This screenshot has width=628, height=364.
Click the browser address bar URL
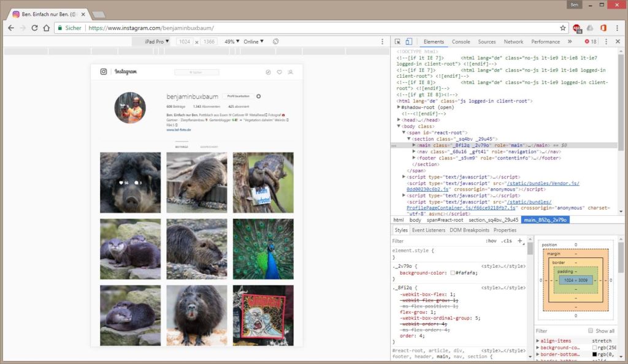pos(151,28)
